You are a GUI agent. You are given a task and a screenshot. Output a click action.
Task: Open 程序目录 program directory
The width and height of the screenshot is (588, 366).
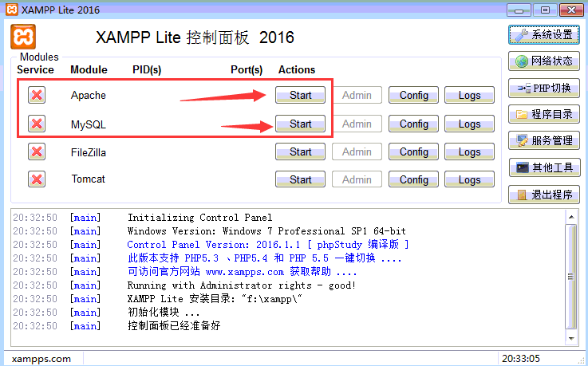click(544, 114)
